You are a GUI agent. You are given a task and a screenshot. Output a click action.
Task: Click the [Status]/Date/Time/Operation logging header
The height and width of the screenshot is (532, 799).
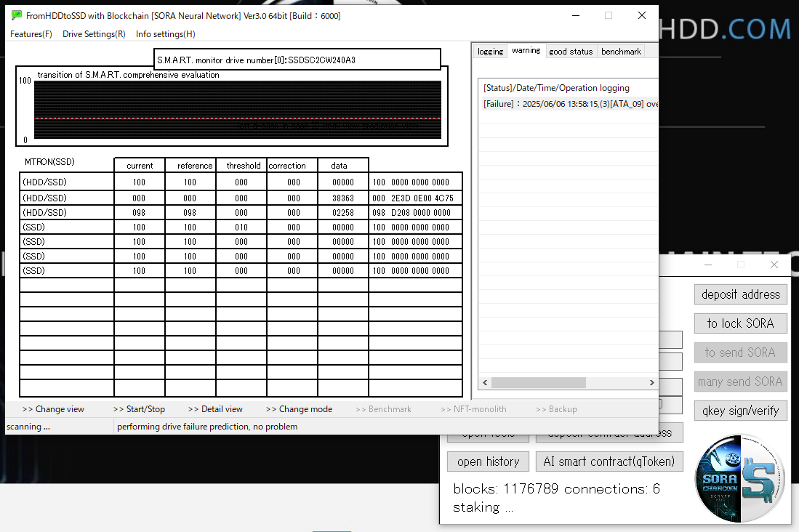556,88
